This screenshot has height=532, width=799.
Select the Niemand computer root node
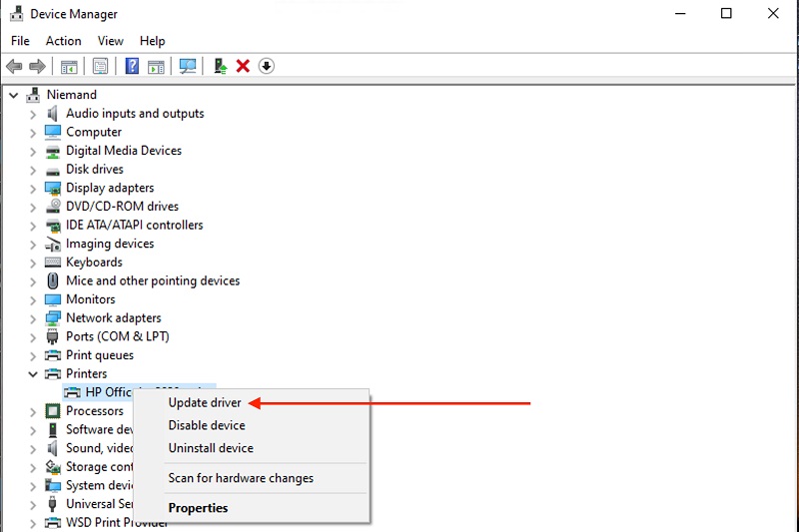(72, 95)
